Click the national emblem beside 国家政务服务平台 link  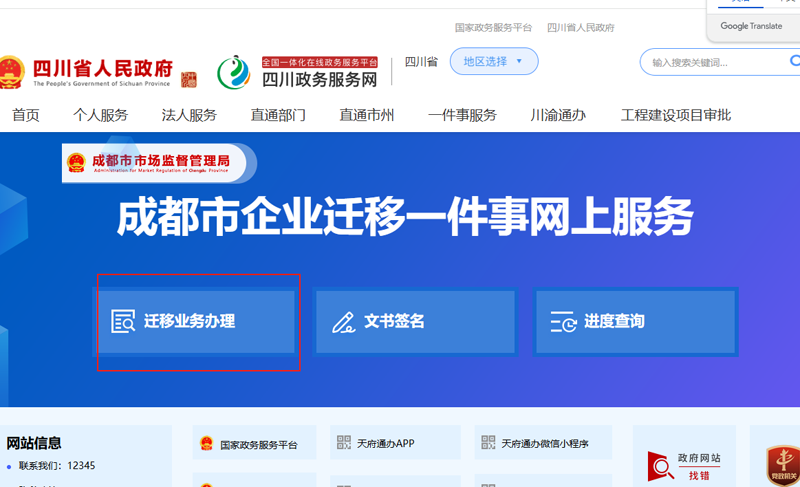coord(207,444)
